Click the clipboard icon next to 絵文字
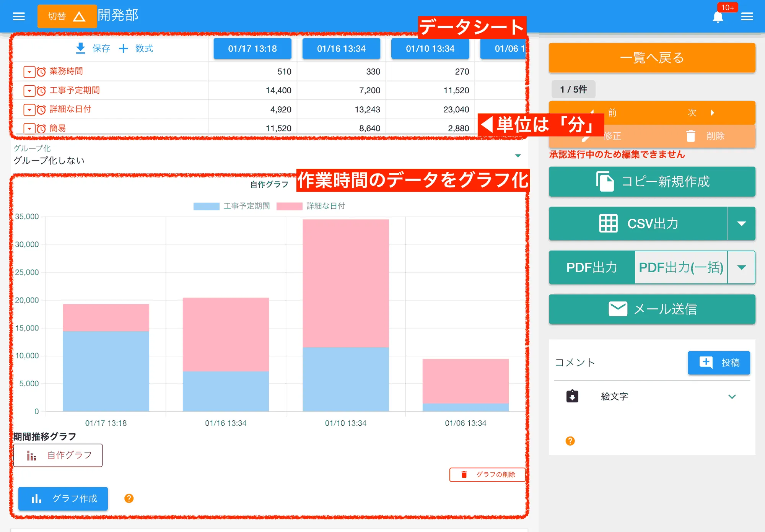Image resolution: width=765 pixels, height=532 pixels. (572, 396)
